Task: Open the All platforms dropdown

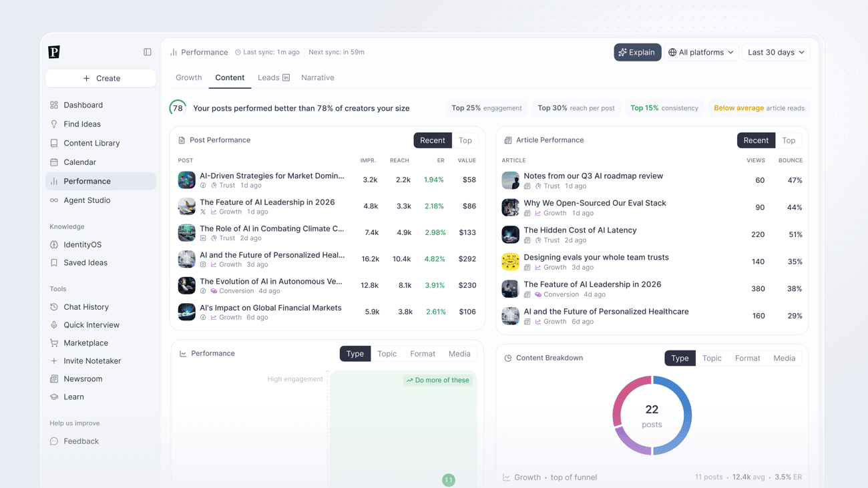Action: 701,52
